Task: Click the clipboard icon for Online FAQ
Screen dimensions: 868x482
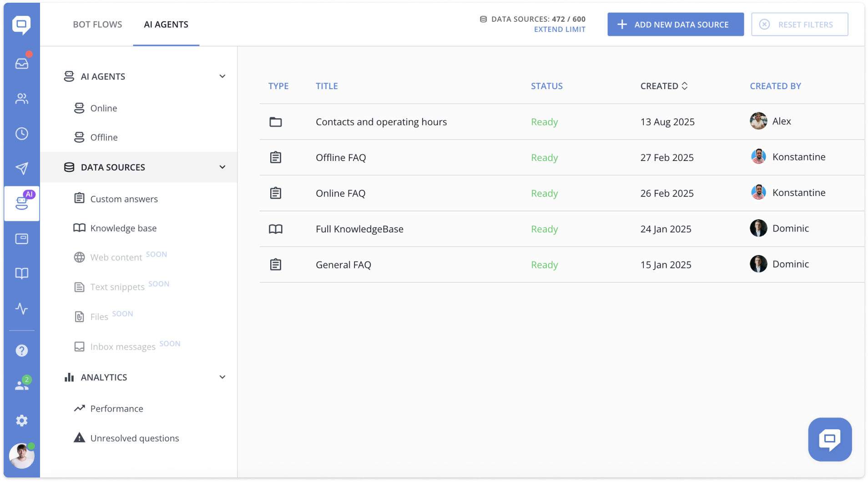Action: point(276,193)
